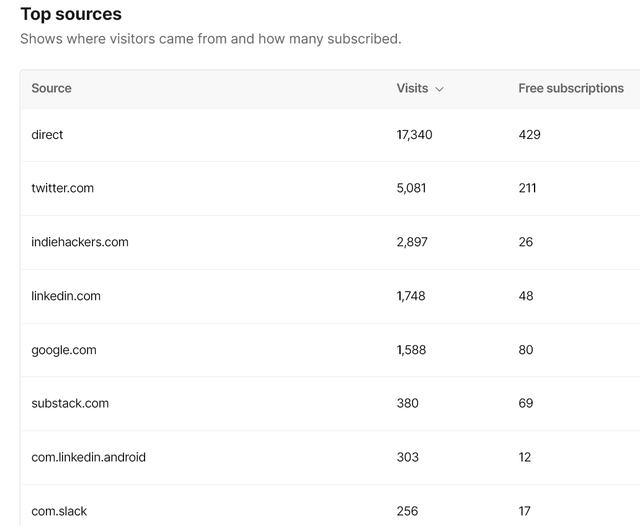Screen dimensions: 640x526
Task: Select the com.slack source row
Action: [330, 505]
